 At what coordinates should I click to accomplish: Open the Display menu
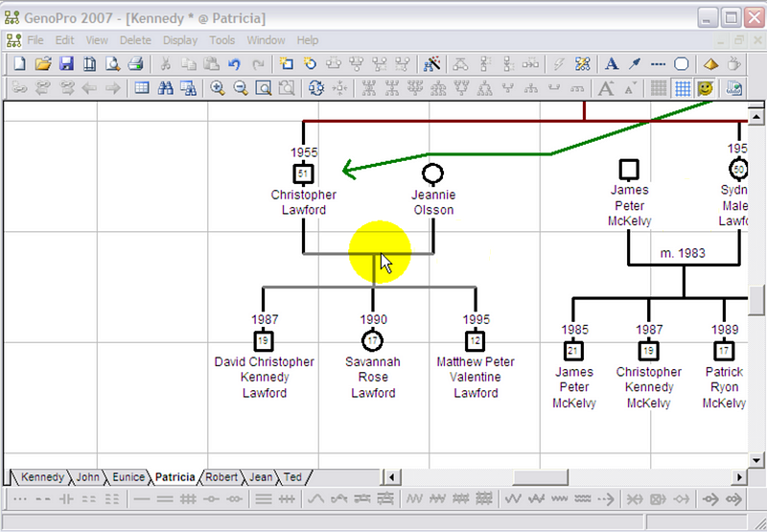179,40
